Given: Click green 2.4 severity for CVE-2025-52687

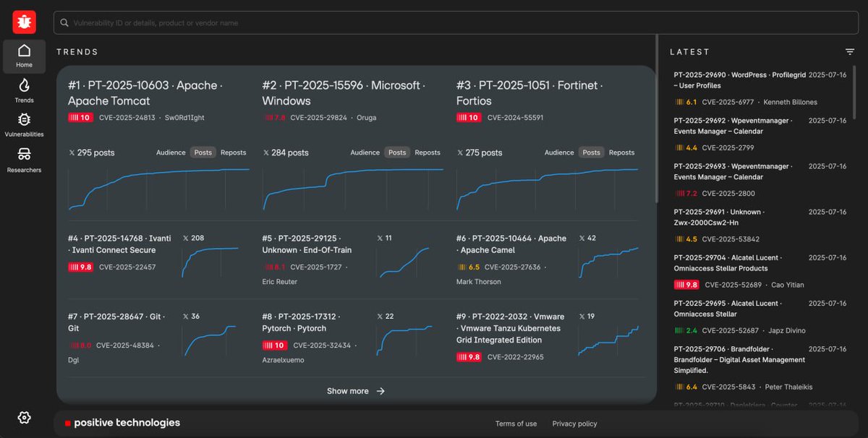Looking at the screenshot, I should coord(686,330).
